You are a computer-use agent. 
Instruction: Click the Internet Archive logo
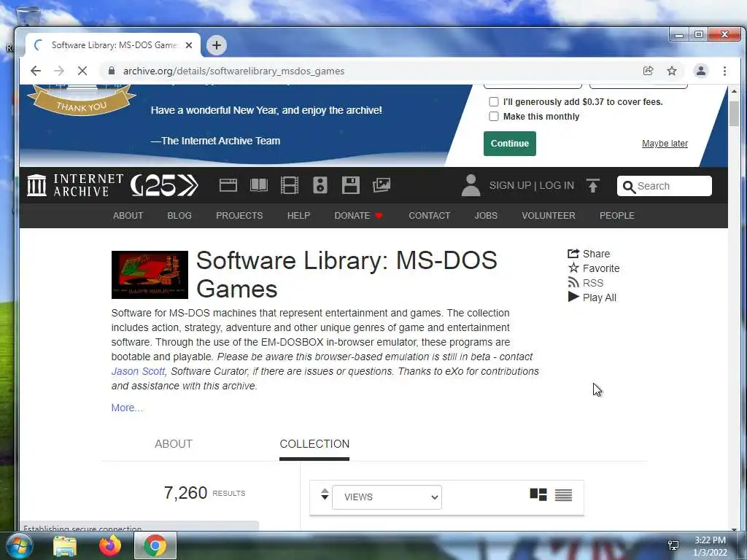coord(75,185)
